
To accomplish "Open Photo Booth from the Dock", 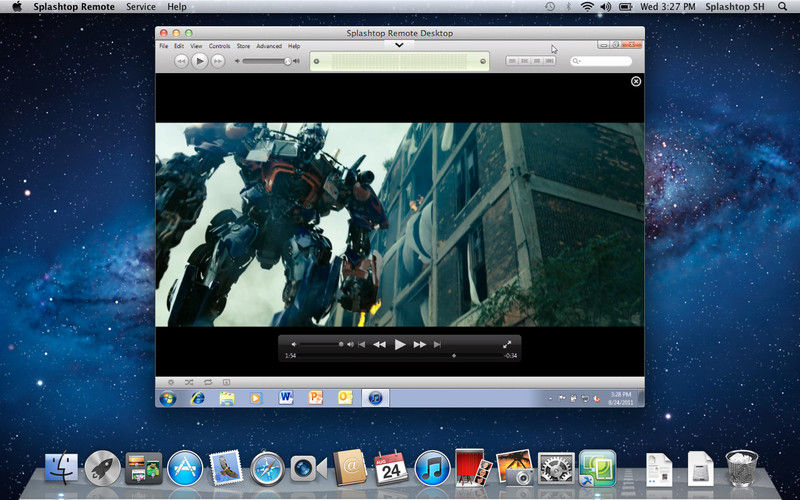I will (x=473, y=467).
